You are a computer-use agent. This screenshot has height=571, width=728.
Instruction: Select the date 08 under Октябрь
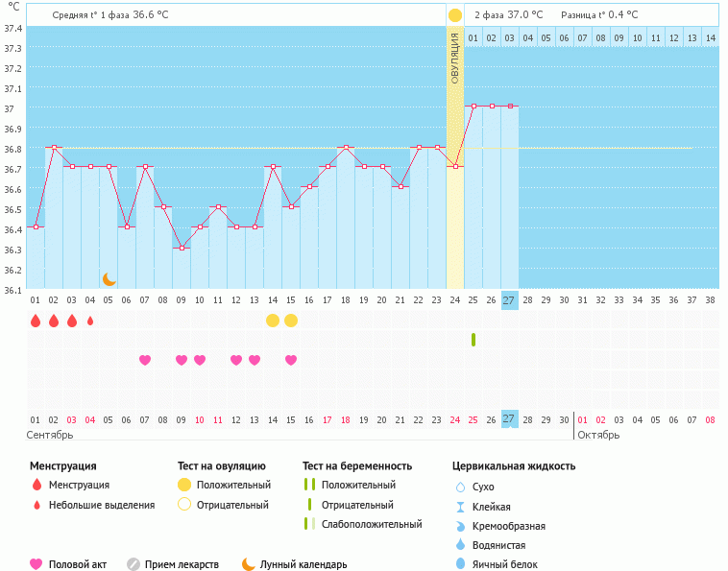point(710,419)
